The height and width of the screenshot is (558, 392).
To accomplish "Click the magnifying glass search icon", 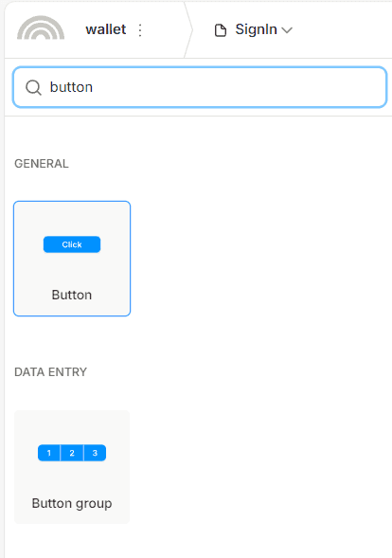I will pos(33,87).
